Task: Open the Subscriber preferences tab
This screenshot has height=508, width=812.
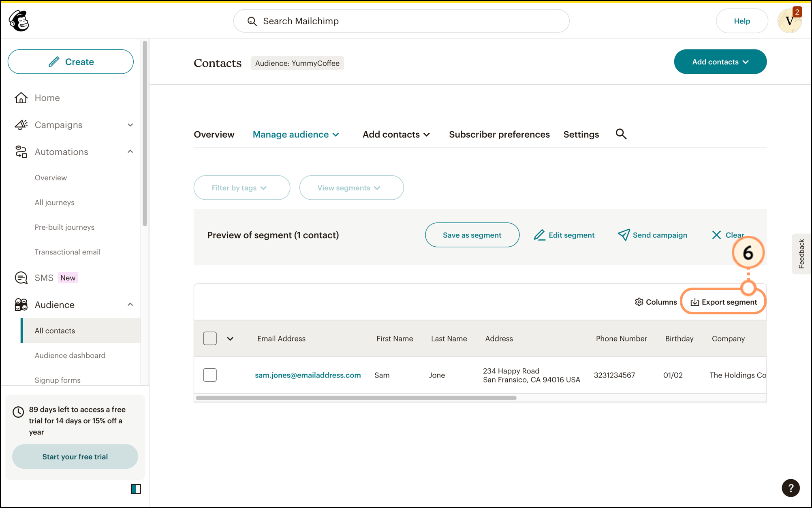Action: tap(499, 134)
